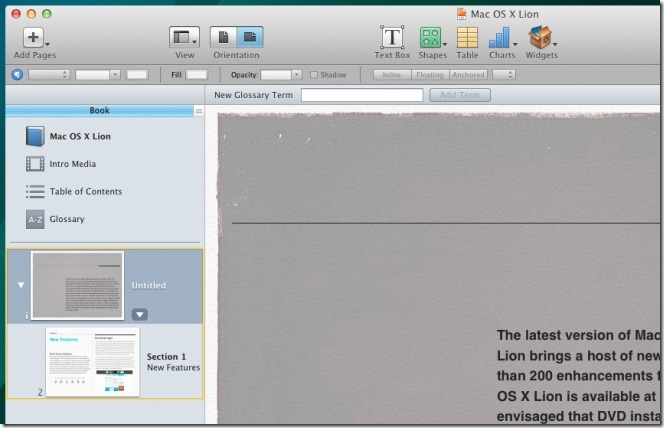Screen dimensions: 664x428
Task: Click the Untitled chapter title
Action: [149, 285]
